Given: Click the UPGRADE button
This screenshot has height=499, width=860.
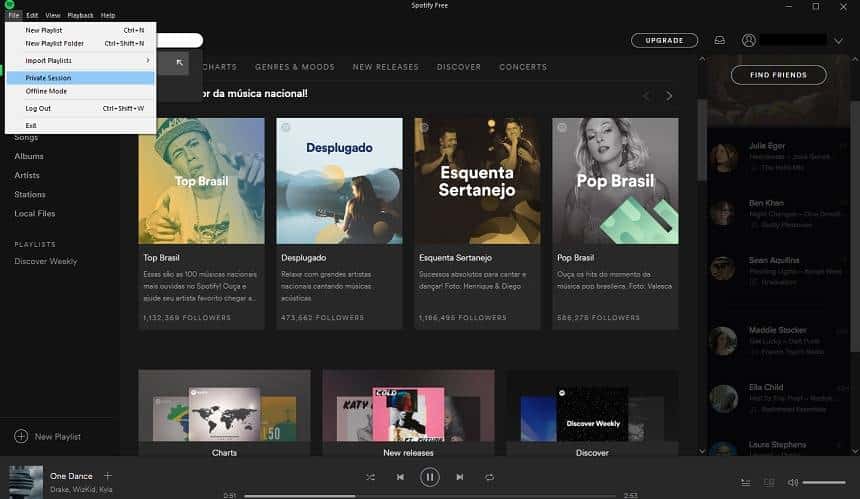Looking at the screenshot, I should click(664, 40).
